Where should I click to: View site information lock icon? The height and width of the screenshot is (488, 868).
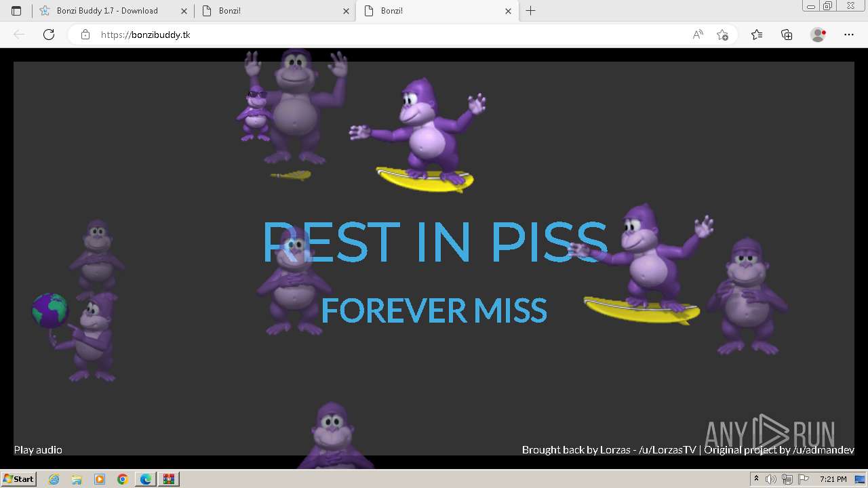click(85, 35)
